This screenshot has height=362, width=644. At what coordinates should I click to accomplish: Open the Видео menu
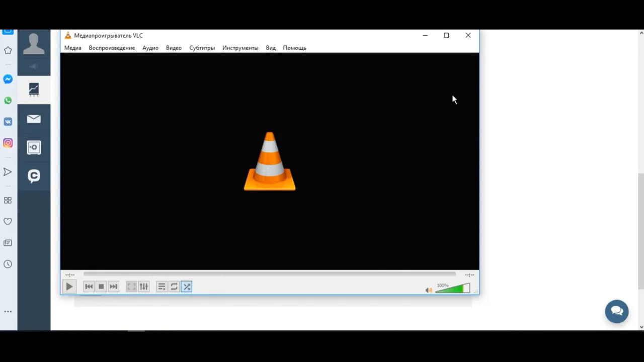[x=174, y=48]
